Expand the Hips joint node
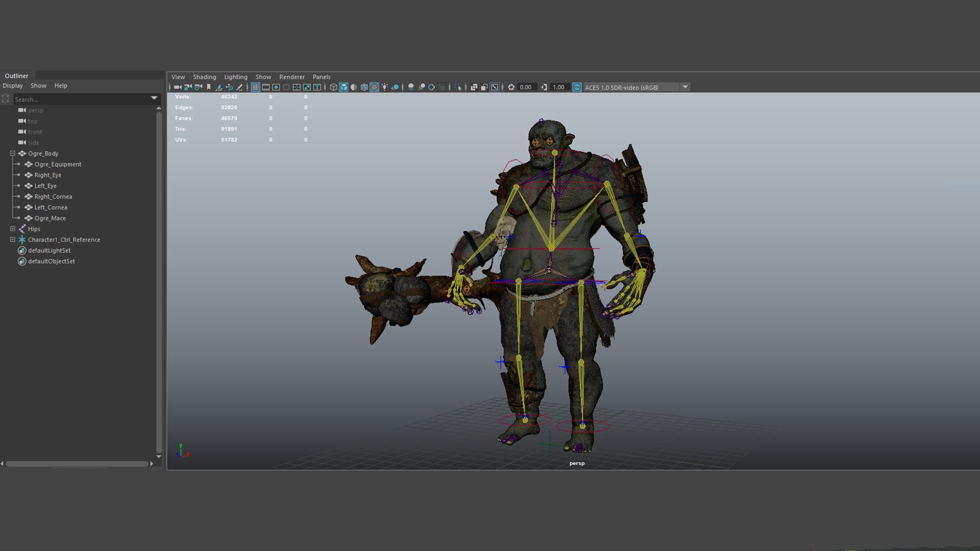The height and width of the screenshot is (551, 980). pyautogui.click(x=13, y=229)
